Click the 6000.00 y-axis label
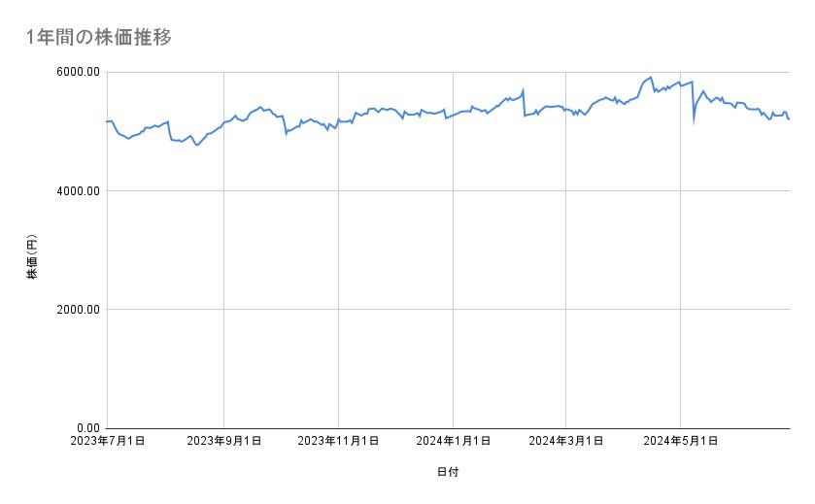 pos(79,72)
